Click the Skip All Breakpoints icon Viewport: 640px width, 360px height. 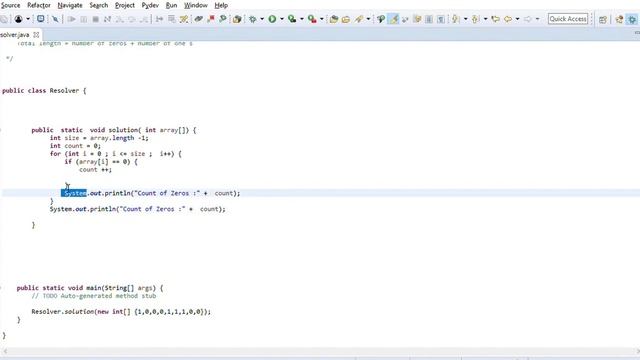coord(55,19)
